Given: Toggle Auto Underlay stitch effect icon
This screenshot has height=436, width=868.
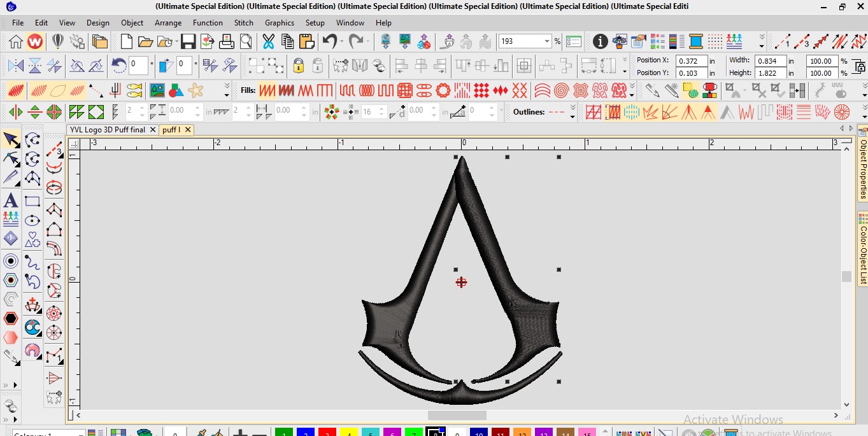Looking at the screenshot, I should 593,113.
